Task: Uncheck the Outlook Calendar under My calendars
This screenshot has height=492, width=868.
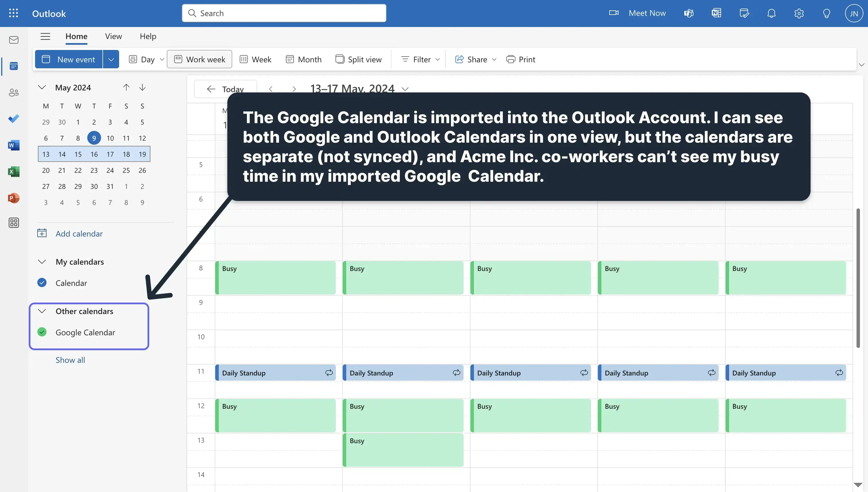Action: tap(42, 283)
